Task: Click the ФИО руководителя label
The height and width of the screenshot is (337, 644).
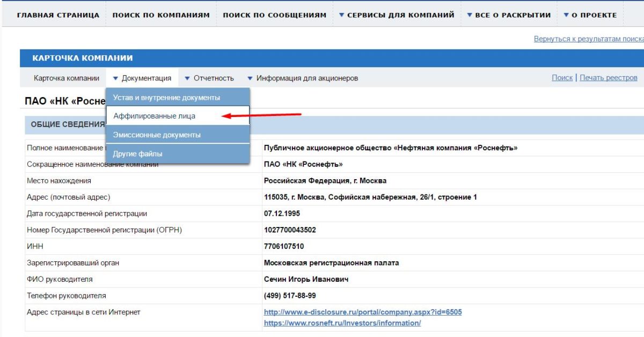Action: (60, 280)
